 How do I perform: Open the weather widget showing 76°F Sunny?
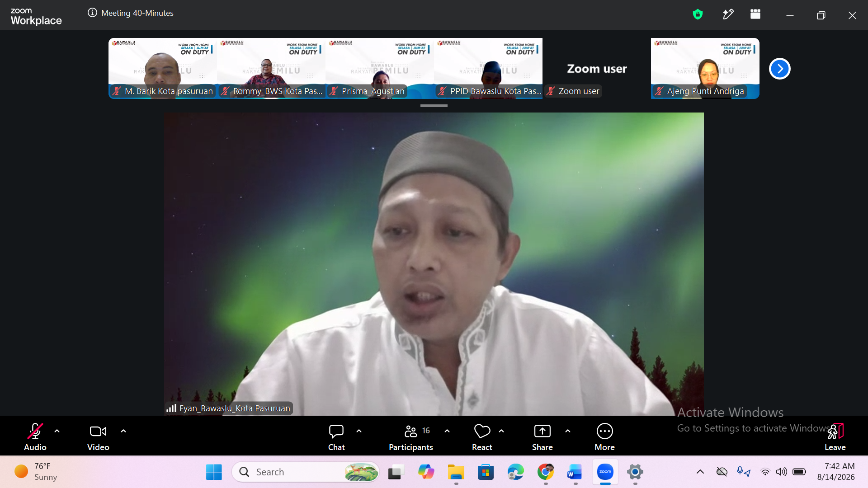(36, 472)
